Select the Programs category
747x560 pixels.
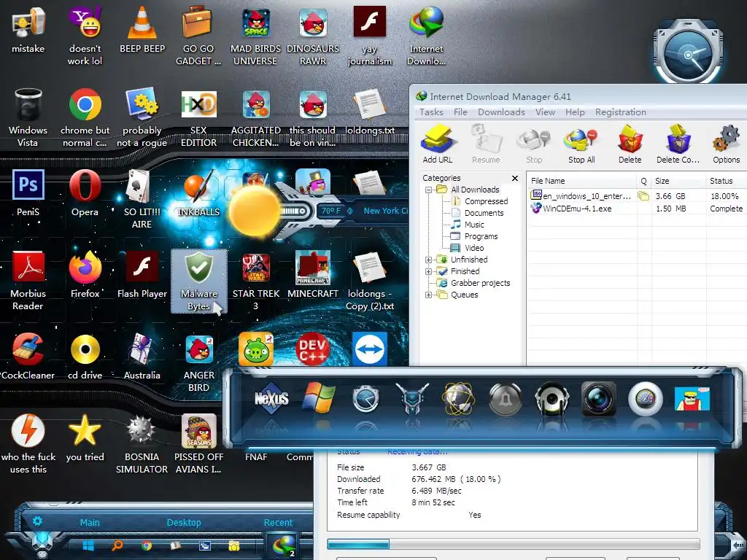click(x=481, y=236)
